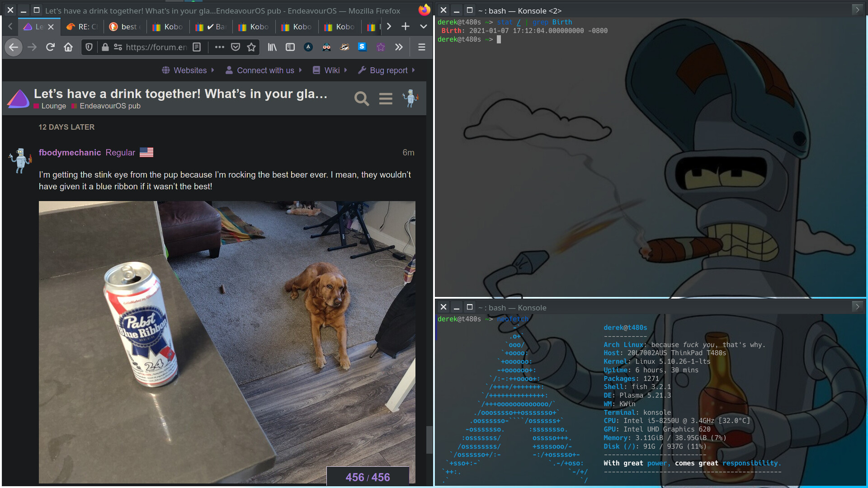
Task: Open EndeavourOS pub tag link
Action: (110, 106)
